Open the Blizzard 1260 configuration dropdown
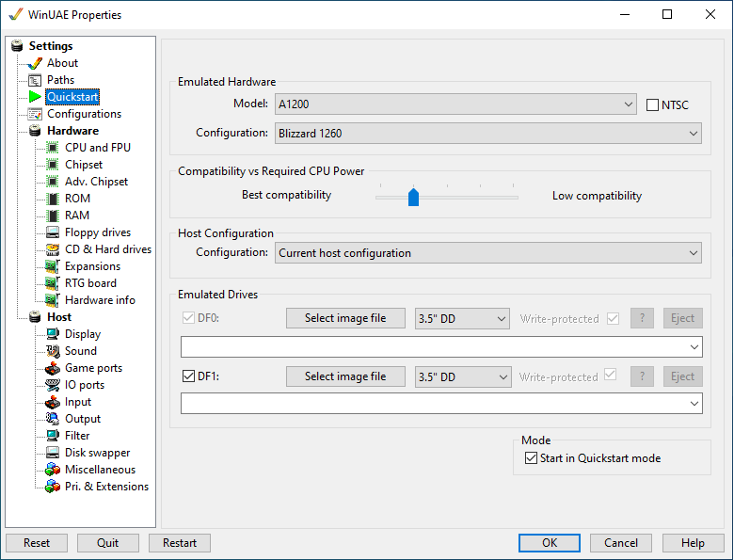This screenshot has width=734, height=560. (488, 134)
